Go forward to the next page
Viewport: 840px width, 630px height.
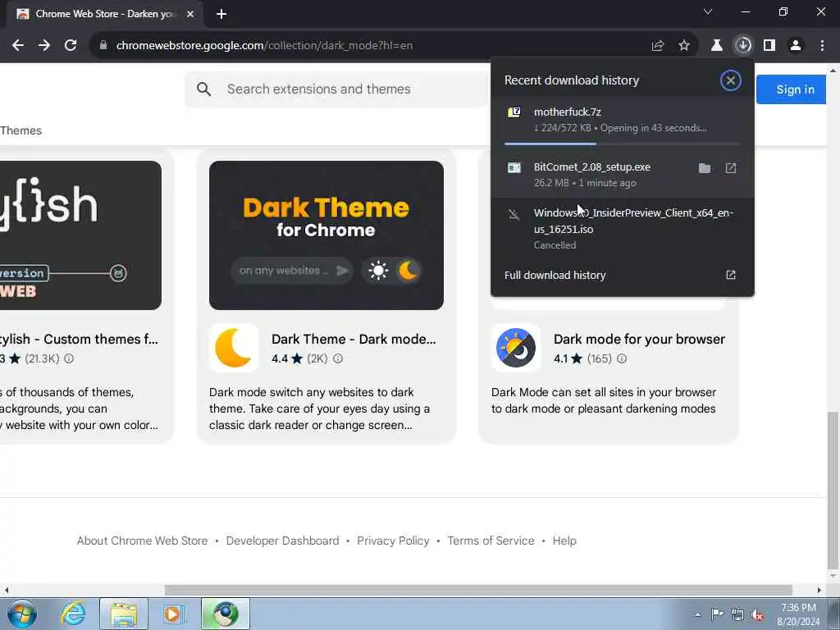(44, 46)
